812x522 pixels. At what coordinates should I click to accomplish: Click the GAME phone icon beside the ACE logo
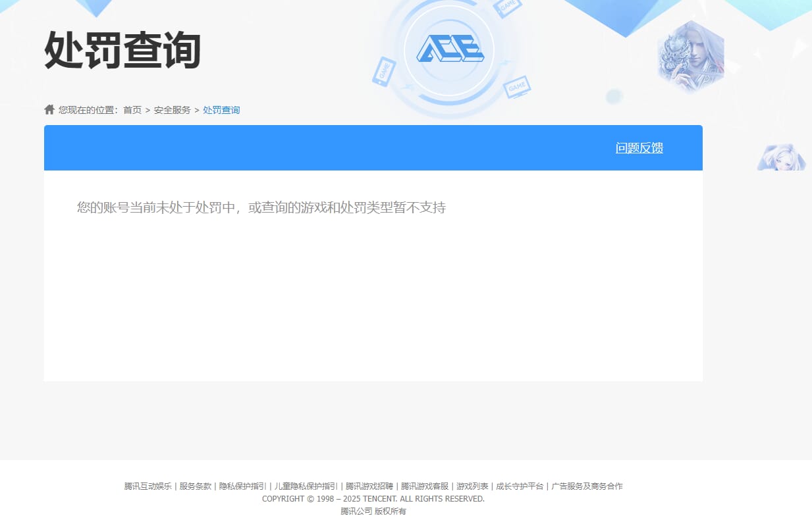383,71
